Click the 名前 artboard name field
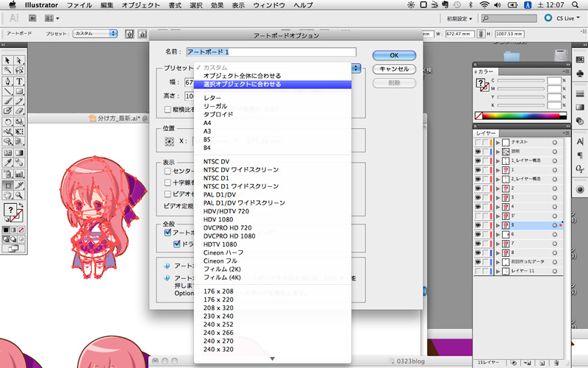The height and width of the screenshot is (368, 588). (x=271, y=52)
